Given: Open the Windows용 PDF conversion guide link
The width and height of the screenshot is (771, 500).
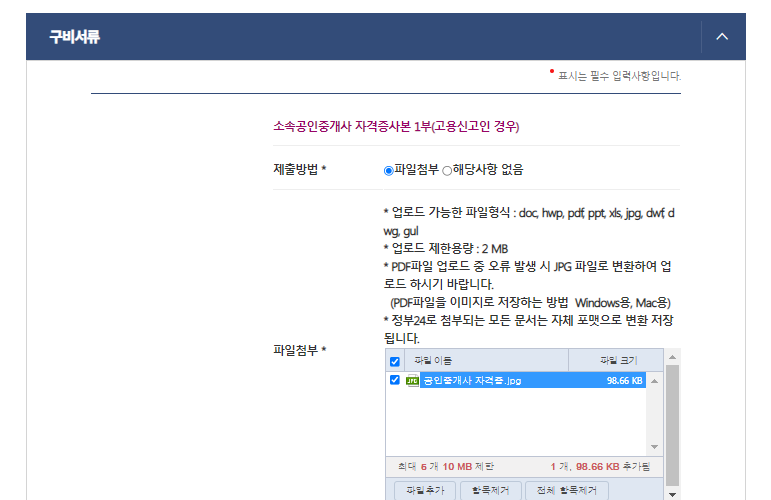Looking at the screenshot, I should click(603, 302).
